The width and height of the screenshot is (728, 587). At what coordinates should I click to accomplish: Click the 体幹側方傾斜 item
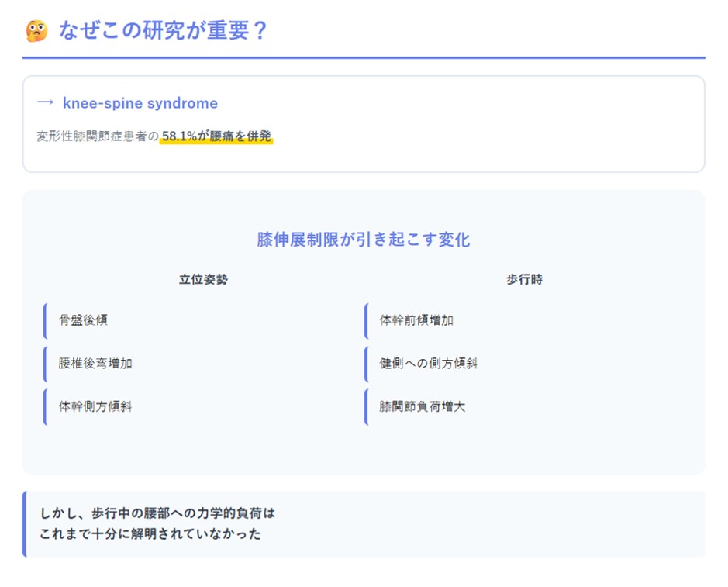click(95, 406)
